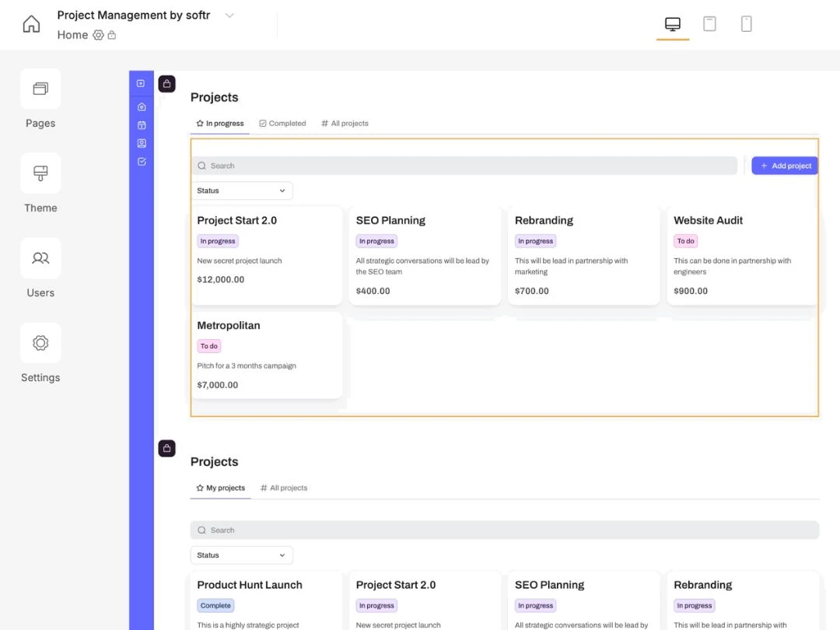Screen dimensions: 840x630
Task: Open the Users panel icon
Action: pos(40,258)
